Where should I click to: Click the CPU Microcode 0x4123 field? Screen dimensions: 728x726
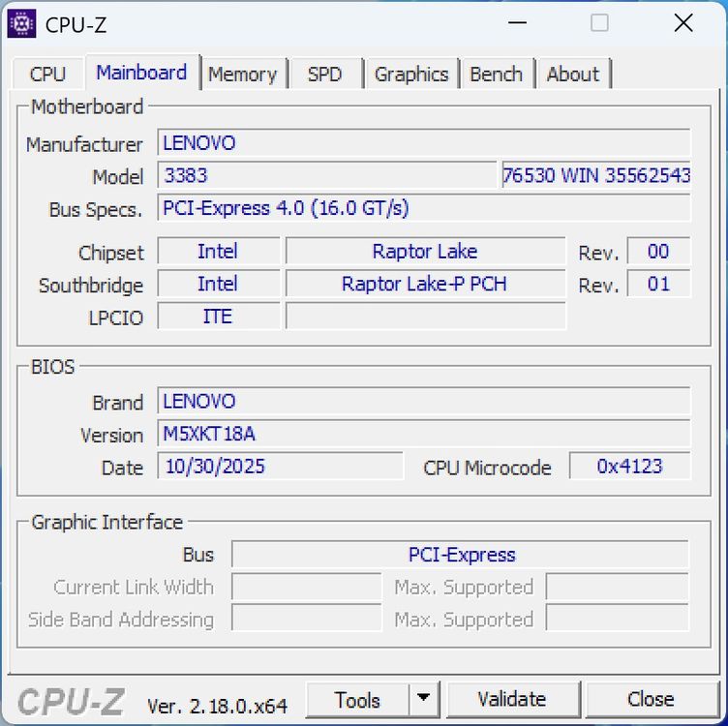(630, 466)
